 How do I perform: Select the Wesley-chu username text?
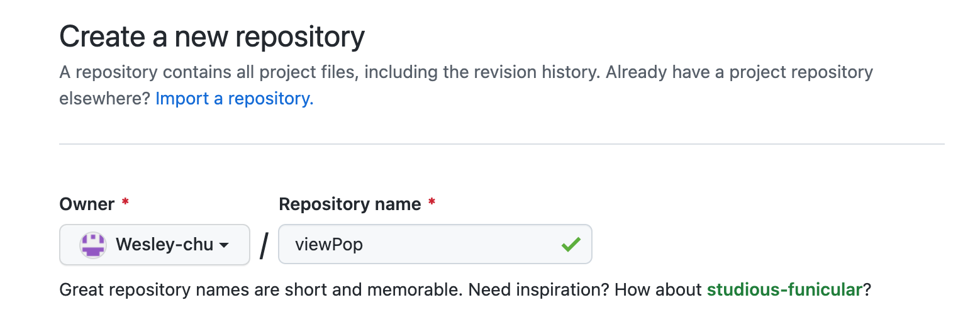point(165,245)
